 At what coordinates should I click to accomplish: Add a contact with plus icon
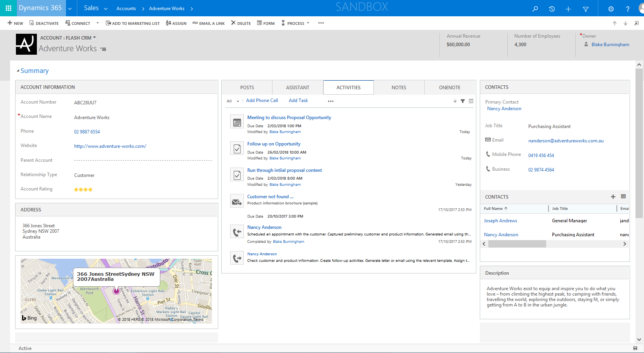613,197
